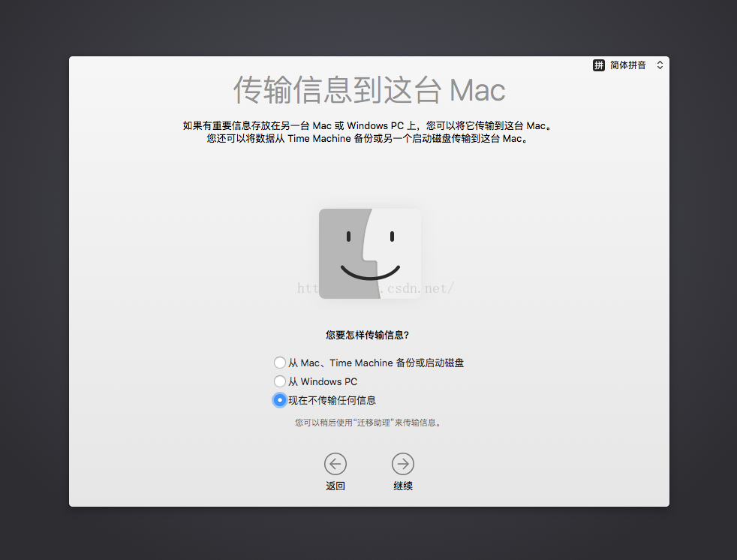Click the 简体拼音 input menu label
737x560 pixels.
point(628,65)
